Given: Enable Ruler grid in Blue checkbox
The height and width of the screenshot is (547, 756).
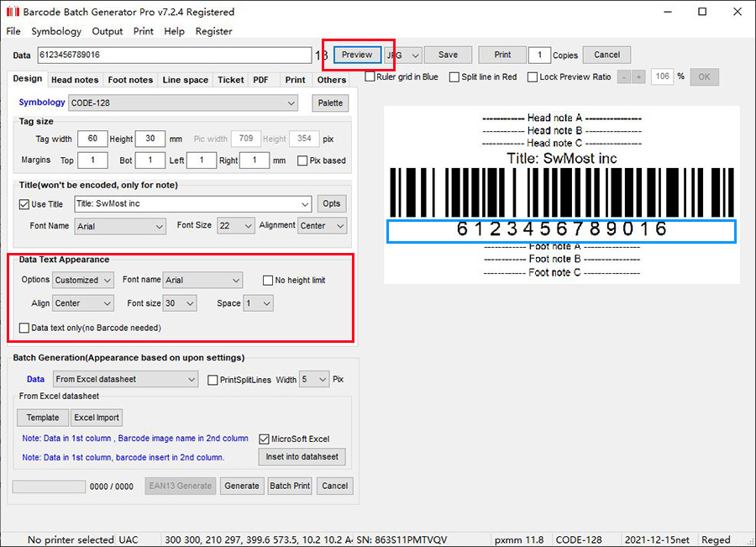Looking at the screenshot, I should tap(370, 76).
